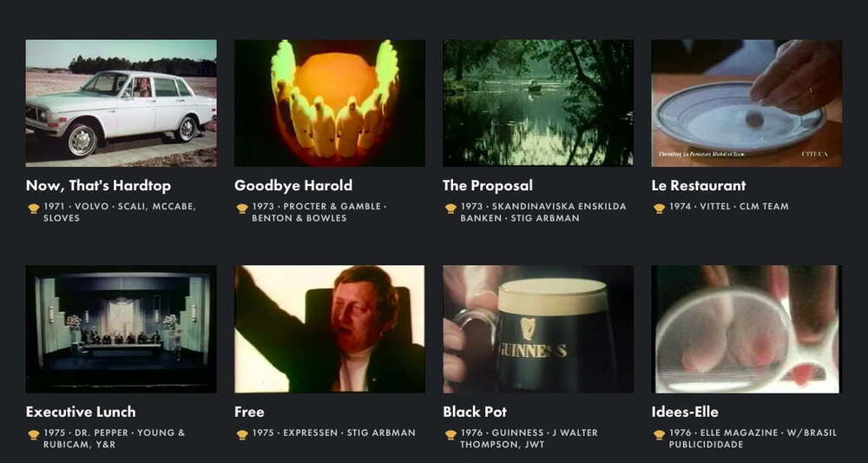This screenshot has width=868, height=463.
Task: Open the glowing orange Goodbye Harold thumbnail
Action: tap(330, 103)
